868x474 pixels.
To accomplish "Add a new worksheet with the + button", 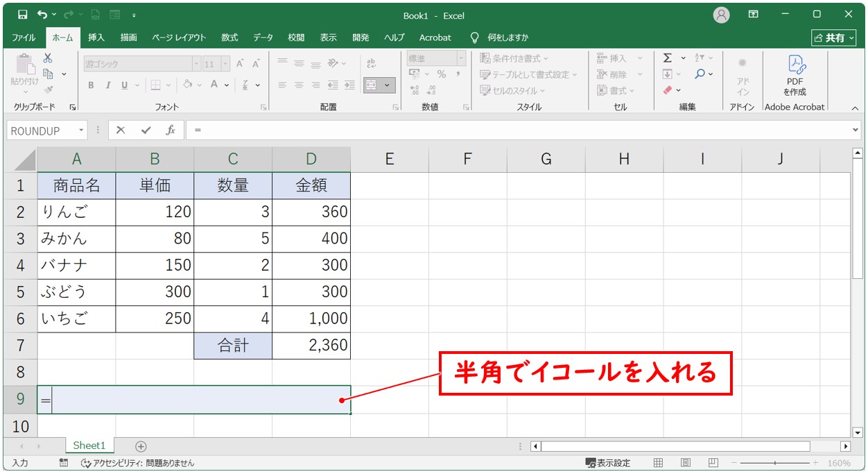I will coord(141,446).
